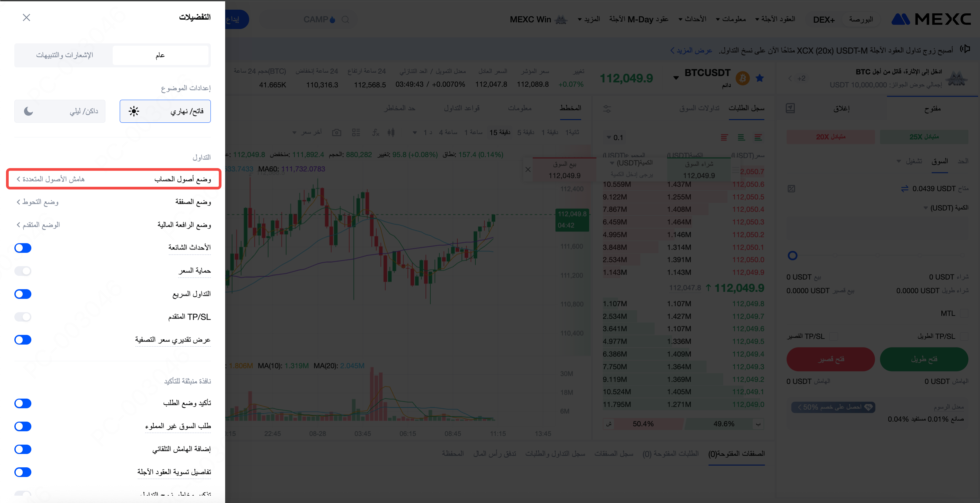Toggle تأكيد وضع الطلب confirmation switch

coord(23,403)
